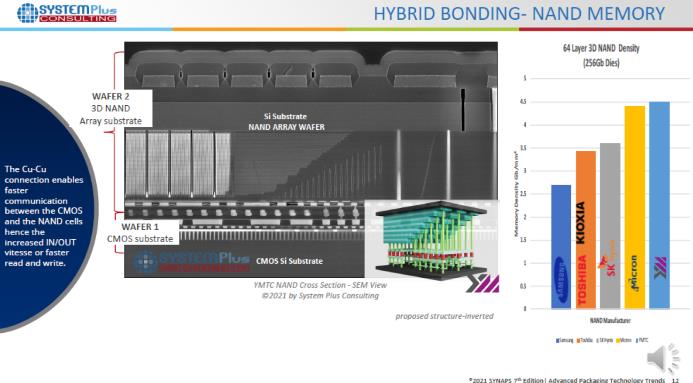Click the WAFER 2 3D NAND label
Viewport: 693px width, 383px height.
coord(110,108)
